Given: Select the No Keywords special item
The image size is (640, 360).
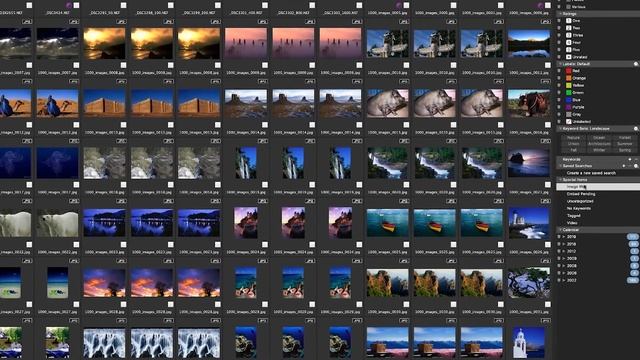Looking at the screenshot, I should click(578, 209).
